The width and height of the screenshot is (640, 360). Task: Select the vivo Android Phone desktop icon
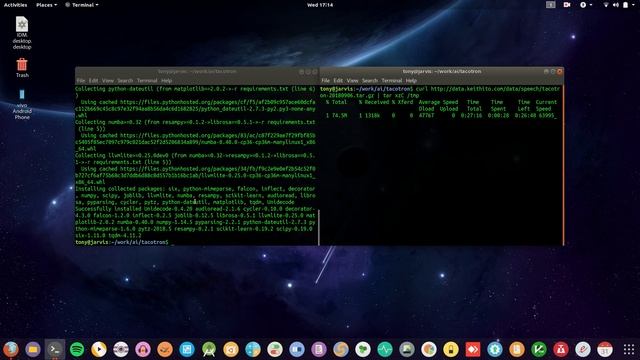pyautogui.click(x=22, y=104)
